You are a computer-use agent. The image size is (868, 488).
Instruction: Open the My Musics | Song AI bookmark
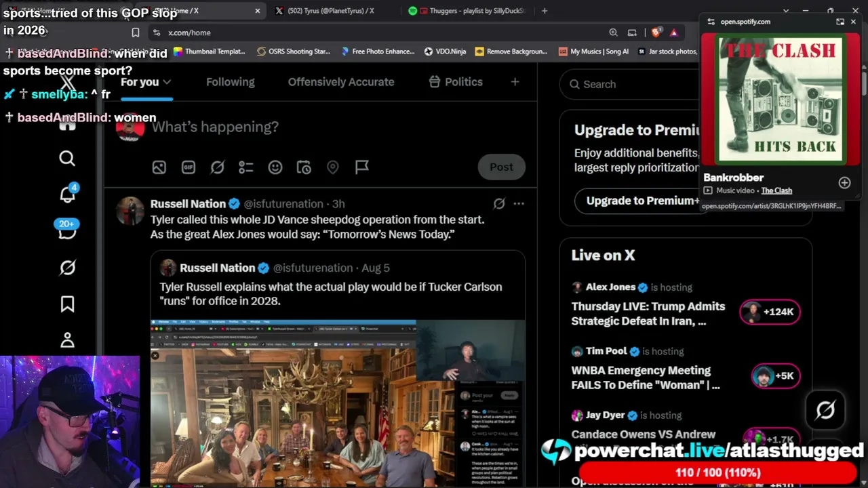pyautogui.click(x=593, y=52)
